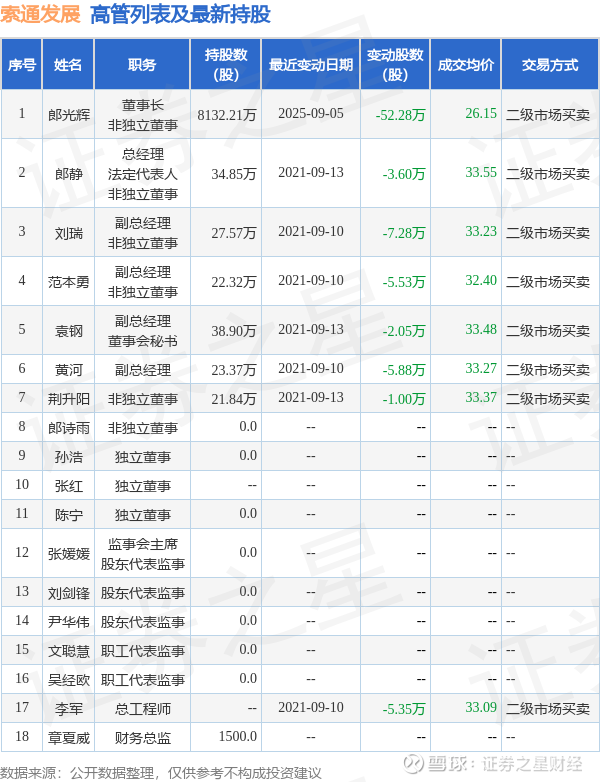The width and height of the screenshot is (600, 782).
Task: Click the date 2025-09-05
Action: coord(311,114)
